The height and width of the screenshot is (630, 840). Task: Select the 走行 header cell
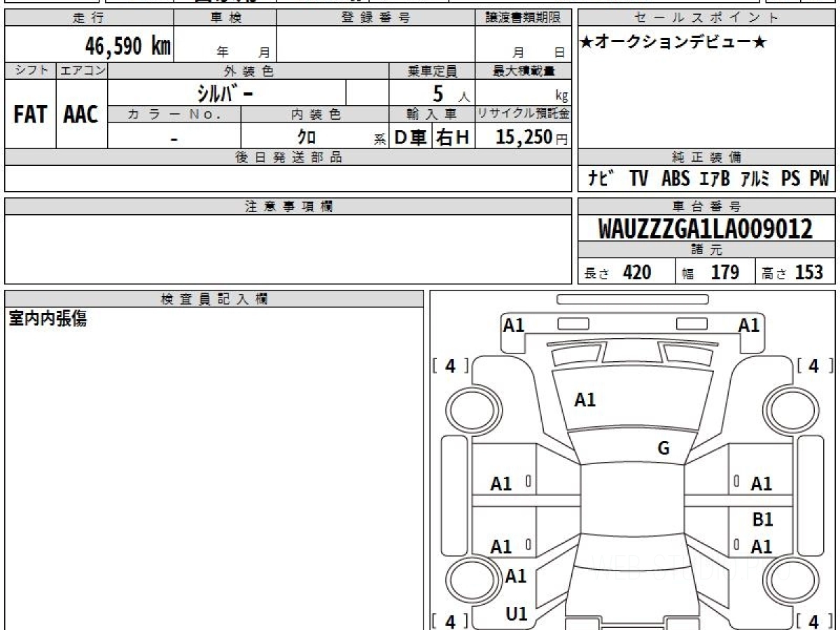pos(89,19)
